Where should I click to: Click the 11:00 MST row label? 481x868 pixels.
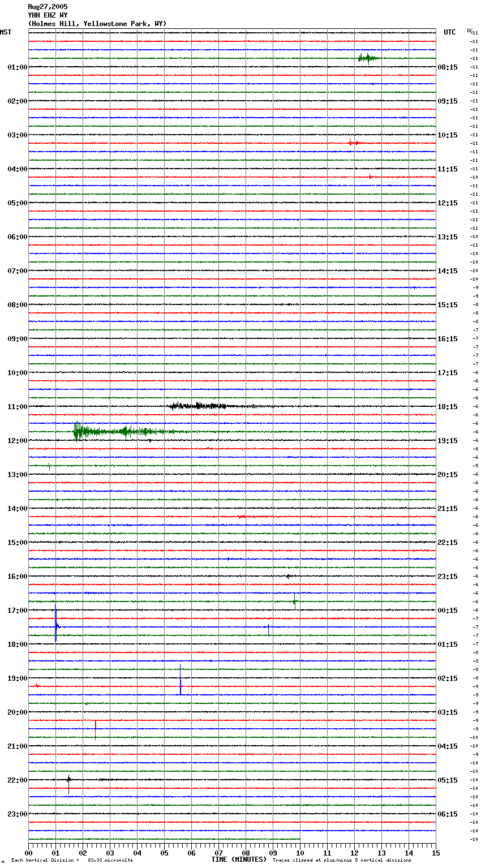[x=18, y=407]
